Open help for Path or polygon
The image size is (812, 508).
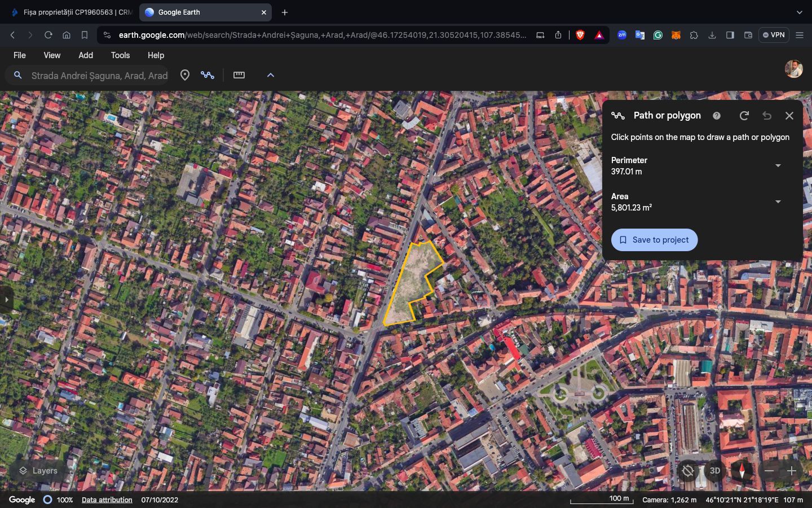tap(717, 116)
